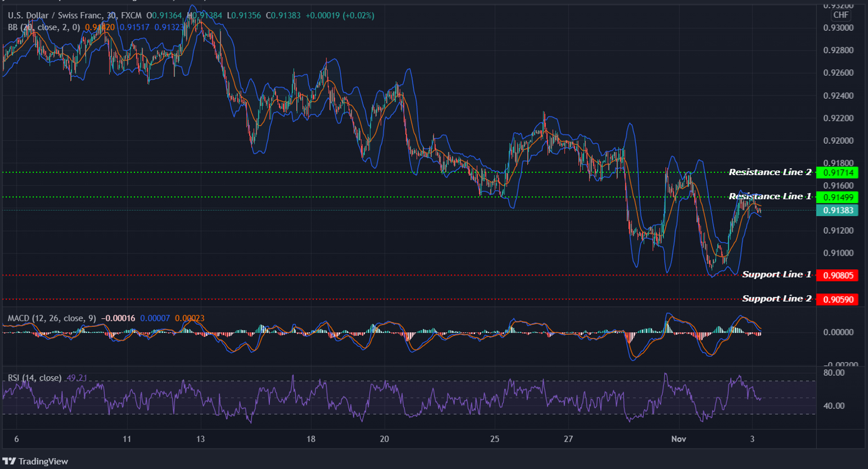Screen dimensions: 868x469
Task: Click the date 3 on time axis
Action: pos(752,439)
